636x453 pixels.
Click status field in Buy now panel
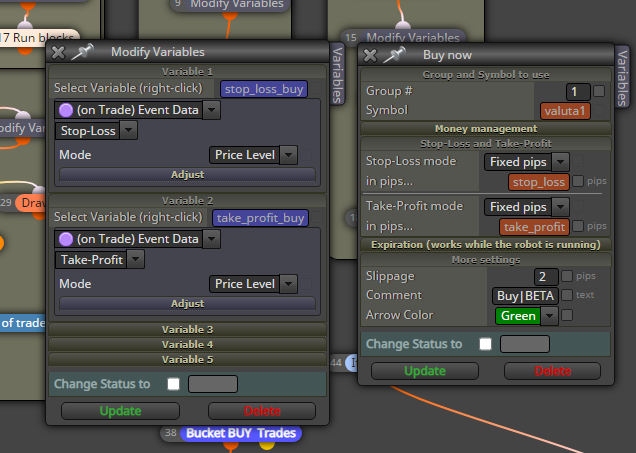pyautogui.click(x=525, y=344)
